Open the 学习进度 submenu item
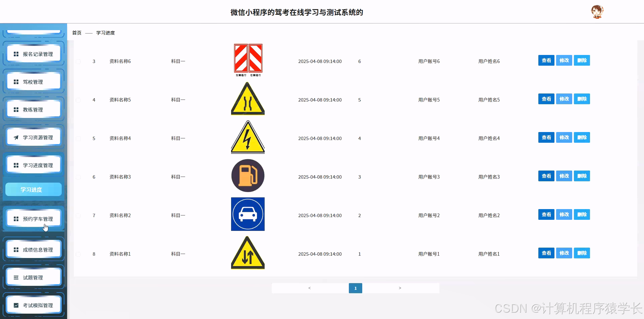Screen dimensions: 644x319 (33, 189)
